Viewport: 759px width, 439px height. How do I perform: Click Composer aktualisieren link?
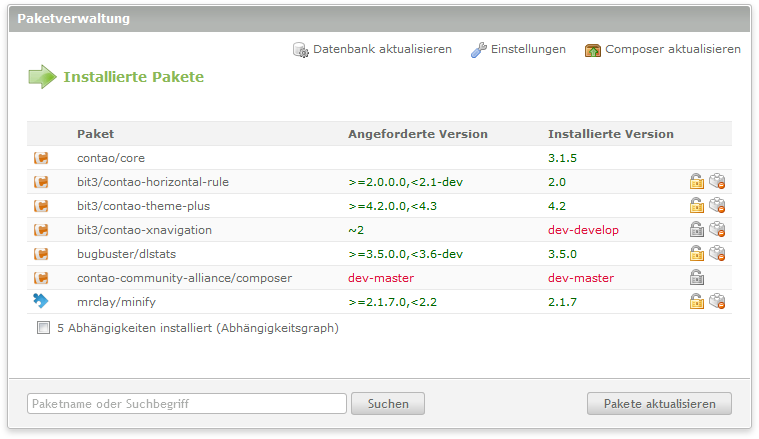(x=673, y=49)
